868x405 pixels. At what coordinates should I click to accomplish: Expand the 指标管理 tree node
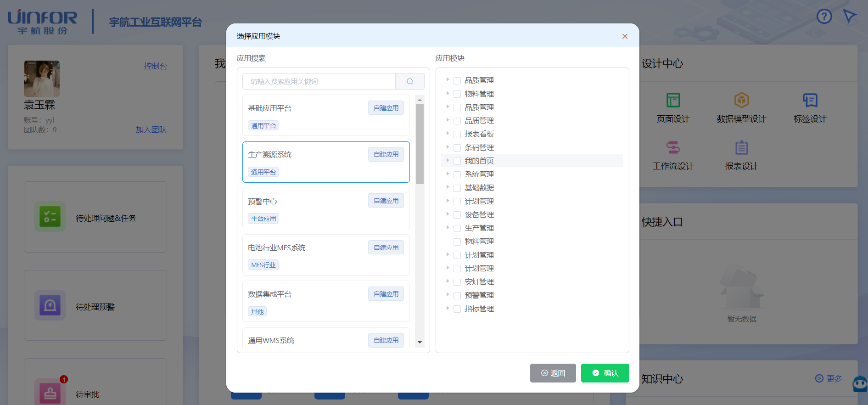pyautogui.click(x=448, y=309)
